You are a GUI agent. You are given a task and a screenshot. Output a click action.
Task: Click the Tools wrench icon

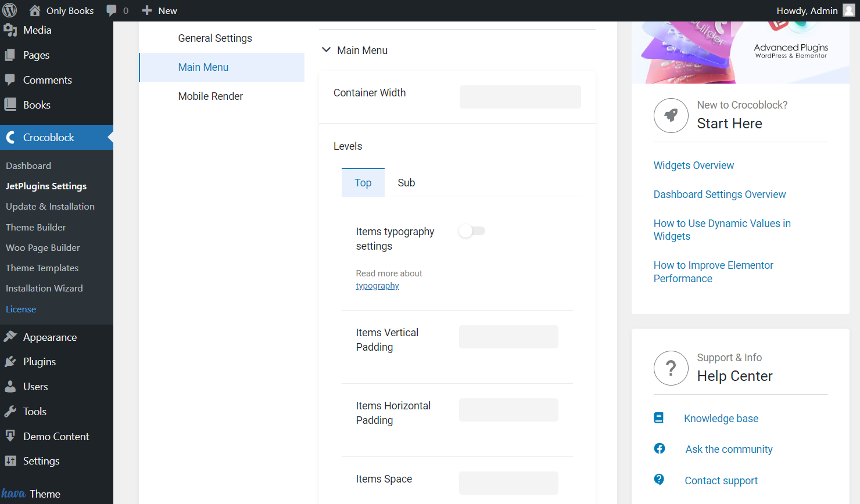coord(10,412)
